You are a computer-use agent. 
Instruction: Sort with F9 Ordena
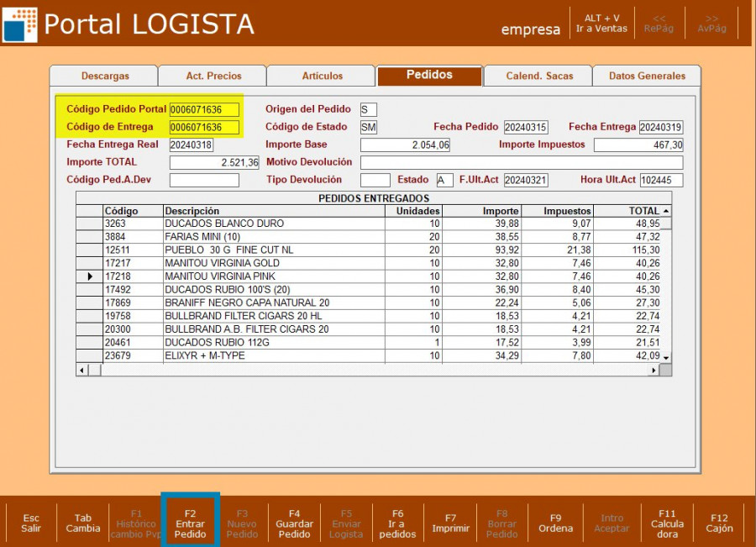555,523
